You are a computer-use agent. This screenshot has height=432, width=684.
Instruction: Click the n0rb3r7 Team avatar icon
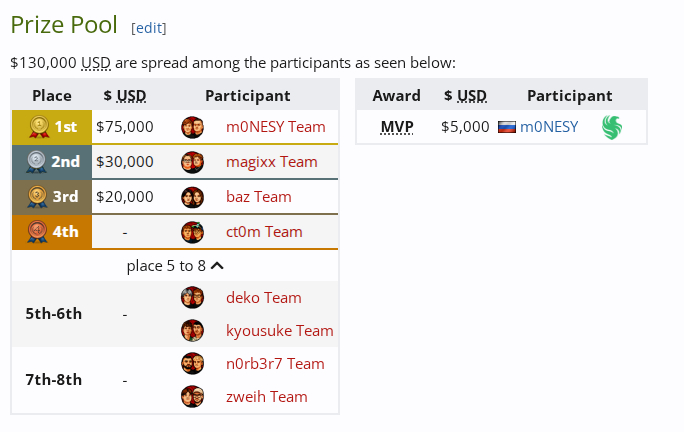click(193, 363)
